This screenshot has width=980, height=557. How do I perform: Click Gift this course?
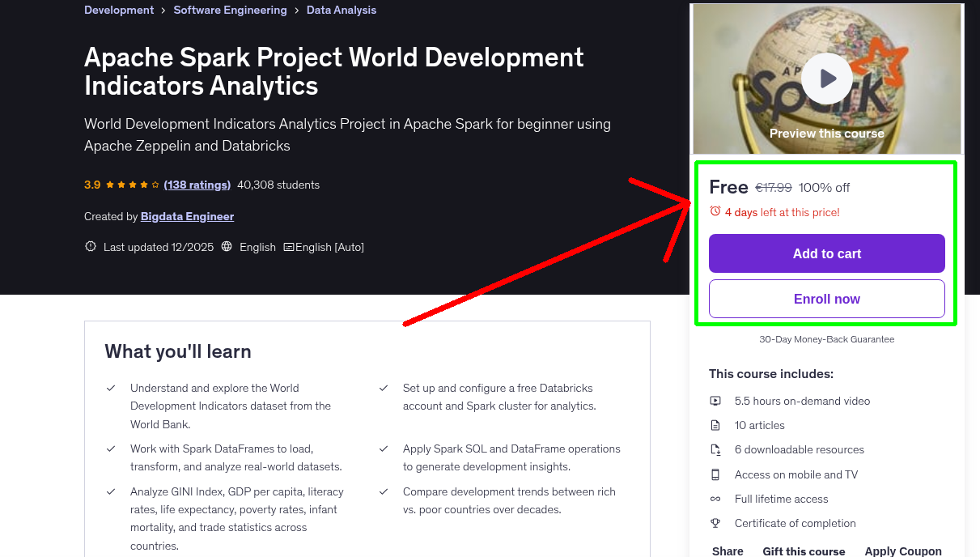point(804,550)
